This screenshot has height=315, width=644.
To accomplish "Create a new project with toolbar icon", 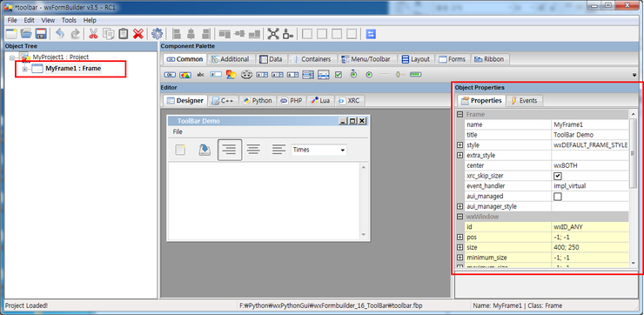I will coord(11,34).
